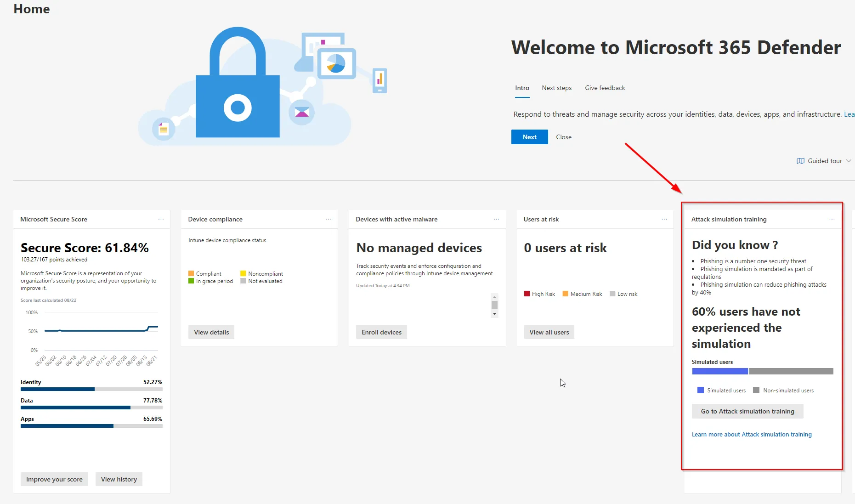Open Microsoft Secure Score card options menu

[161, 219]
